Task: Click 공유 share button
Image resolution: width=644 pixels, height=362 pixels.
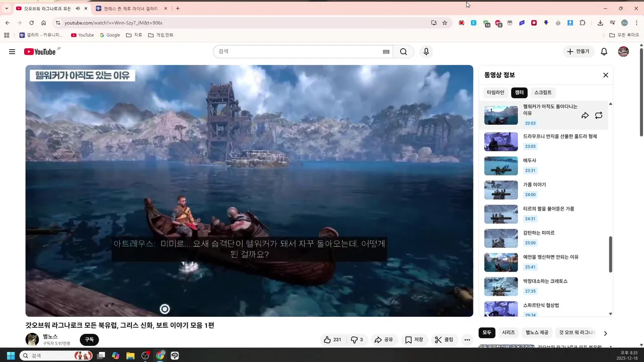Action: [383, 340]
